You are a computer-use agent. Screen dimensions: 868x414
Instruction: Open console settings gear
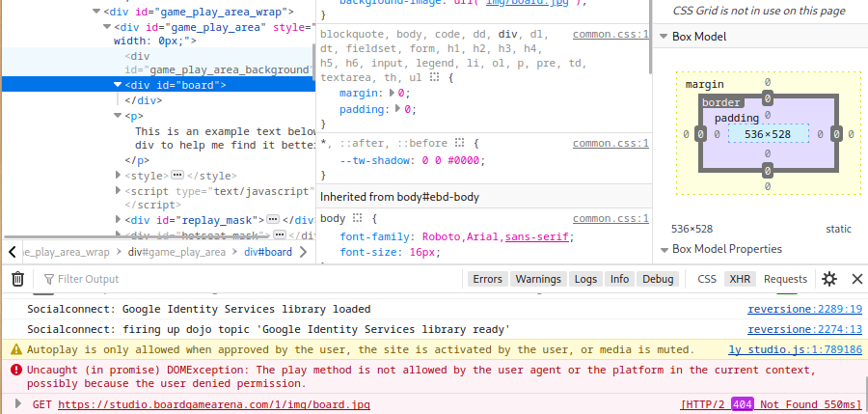(829, 279)
